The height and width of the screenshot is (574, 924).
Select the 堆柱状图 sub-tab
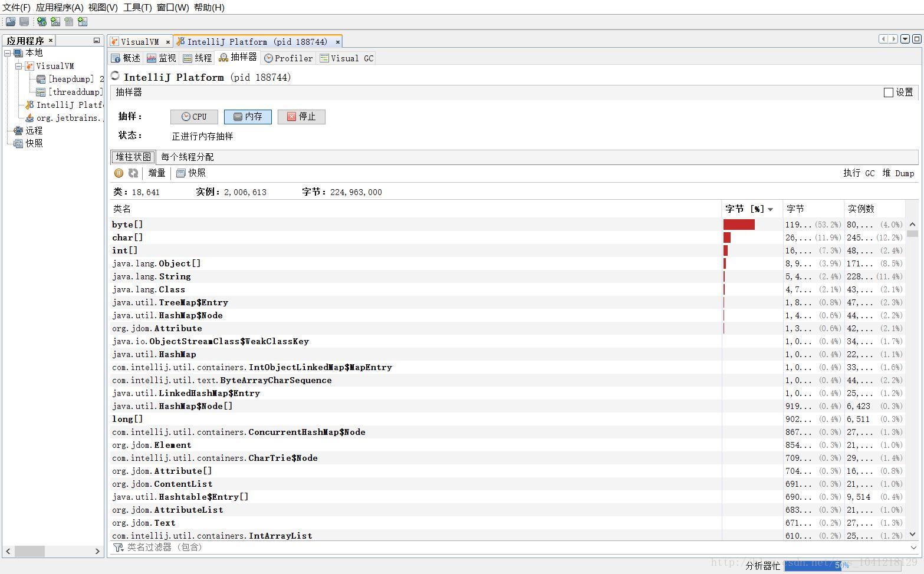[x=133, y=157]
